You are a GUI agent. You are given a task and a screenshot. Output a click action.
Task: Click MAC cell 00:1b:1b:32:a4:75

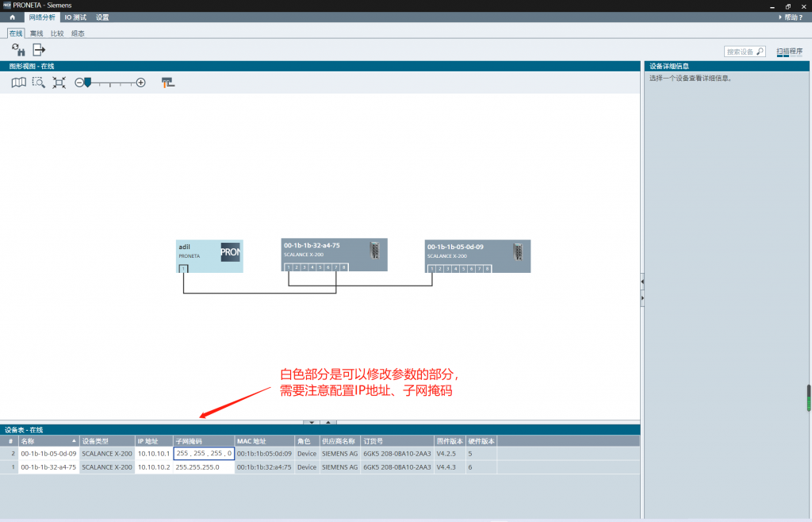point(264,467)
